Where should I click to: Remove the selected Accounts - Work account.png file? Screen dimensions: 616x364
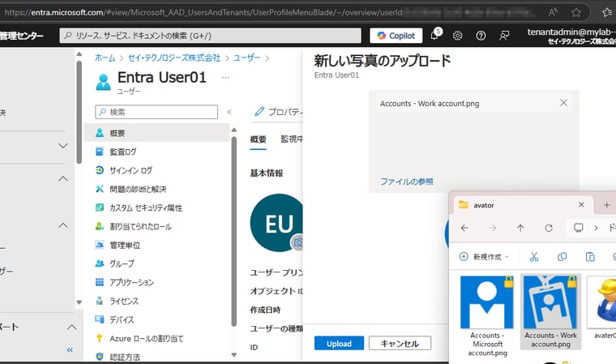[x=563, y=103]
